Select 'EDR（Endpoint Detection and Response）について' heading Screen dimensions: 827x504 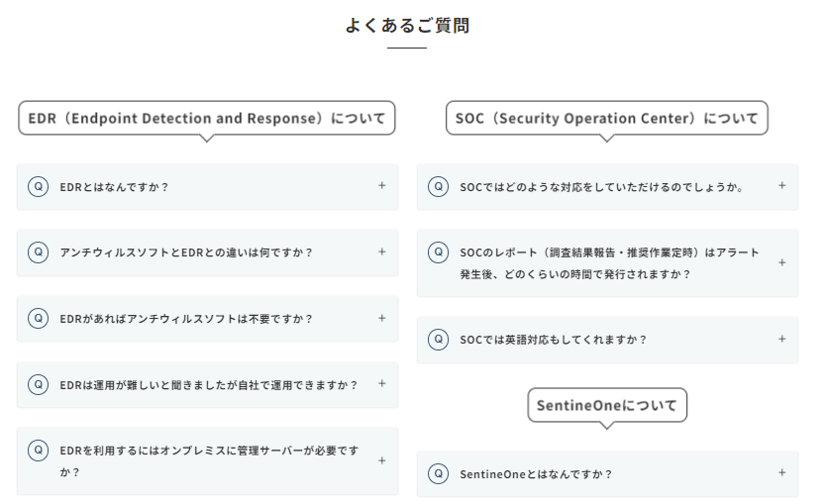click(207, 119)
